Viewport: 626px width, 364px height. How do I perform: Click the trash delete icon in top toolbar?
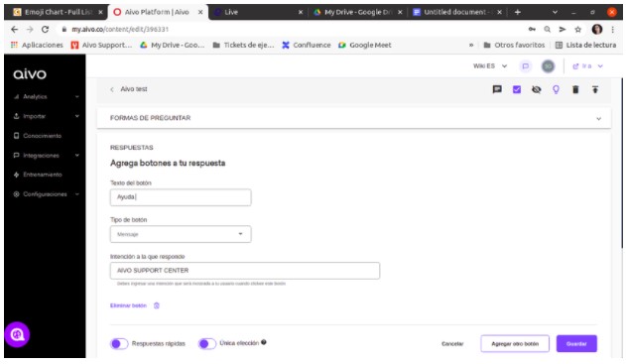tap(575, 89)
